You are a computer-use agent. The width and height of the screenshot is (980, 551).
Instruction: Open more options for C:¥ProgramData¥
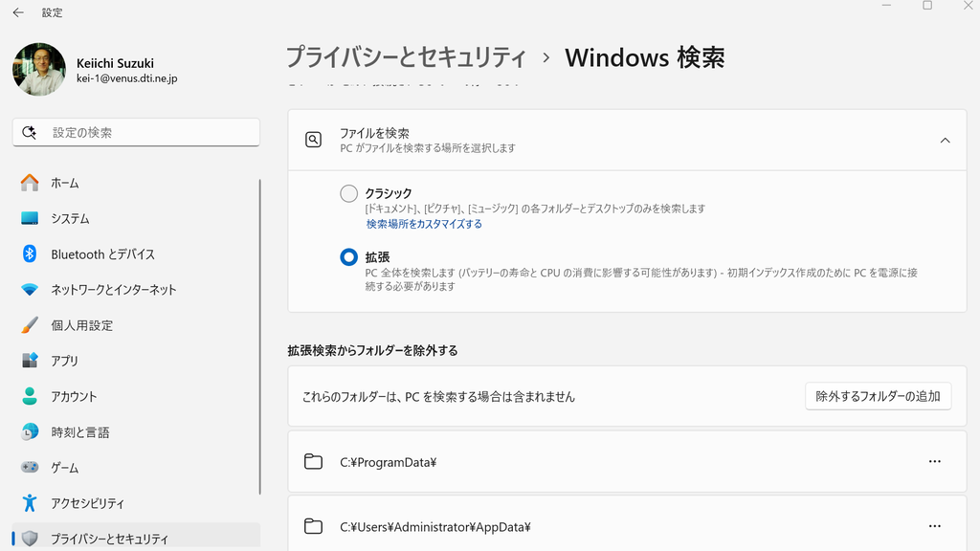(x=935, y=462)
